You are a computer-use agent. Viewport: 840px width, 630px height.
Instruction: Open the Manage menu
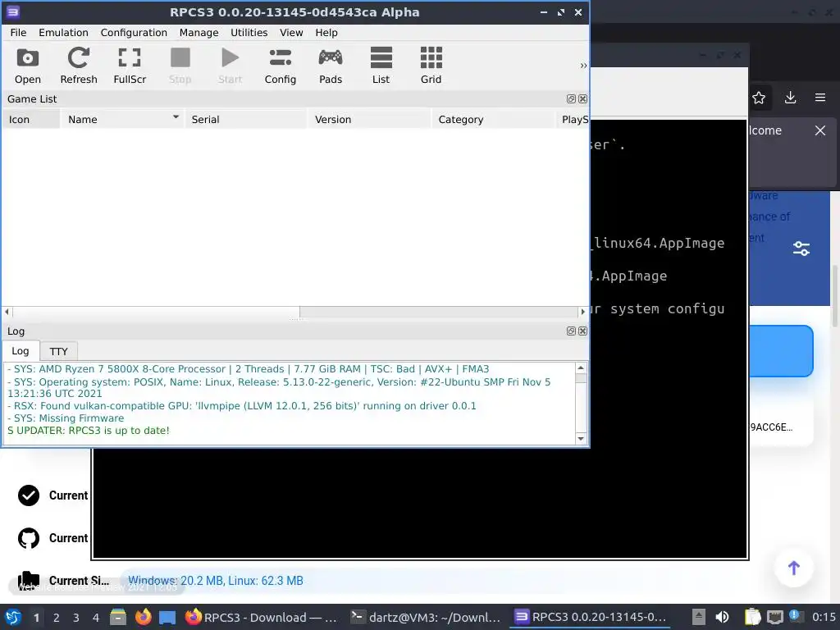[199, 33]
